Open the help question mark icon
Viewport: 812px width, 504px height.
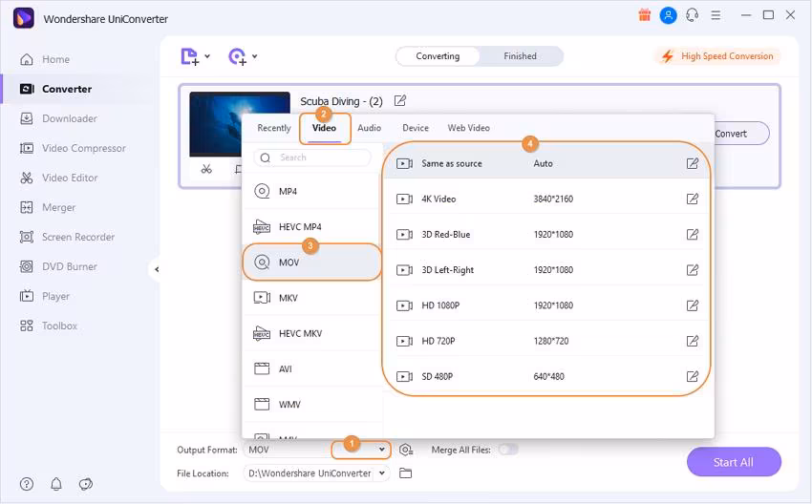(27, 484)
